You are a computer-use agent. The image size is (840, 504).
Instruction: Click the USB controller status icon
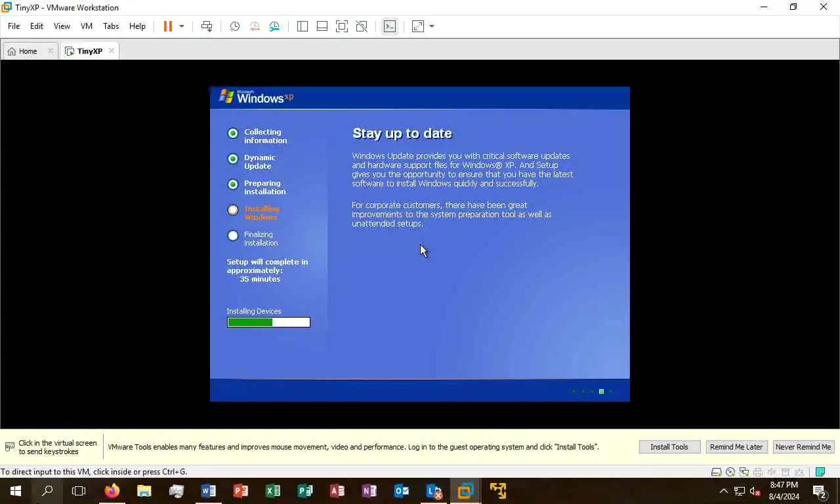(x=786, y=472)
